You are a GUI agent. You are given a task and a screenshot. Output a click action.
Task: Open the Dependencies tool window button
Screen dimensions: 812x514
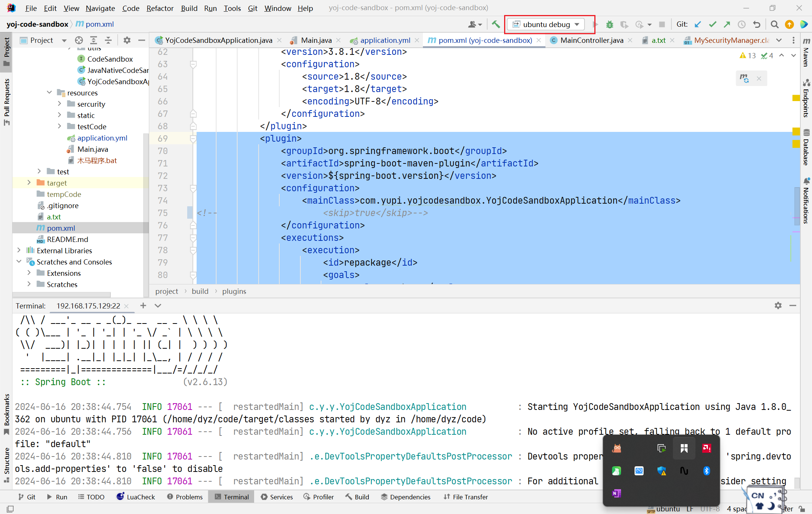coord(406,497)
